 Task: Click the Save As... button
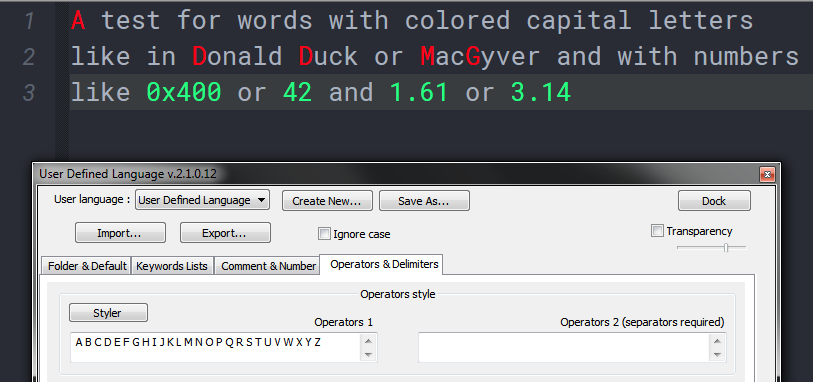coord(424,201)
